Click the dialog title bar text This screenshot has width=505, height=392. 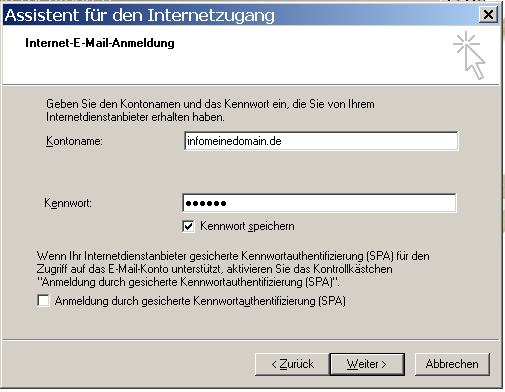(139, 15)
